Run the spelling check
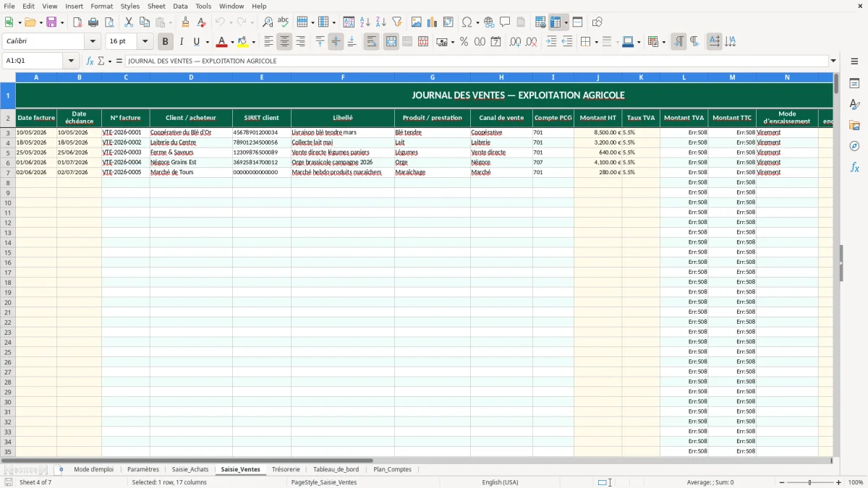The height and width of the screenshot is (488, 868). click(x=283, y=22)
